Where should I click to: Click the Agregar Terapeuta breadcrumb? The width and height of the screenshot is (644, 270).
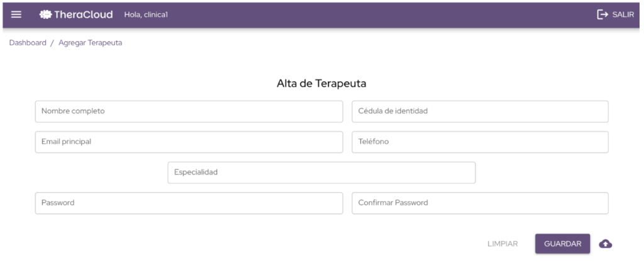tap(90, 43)
